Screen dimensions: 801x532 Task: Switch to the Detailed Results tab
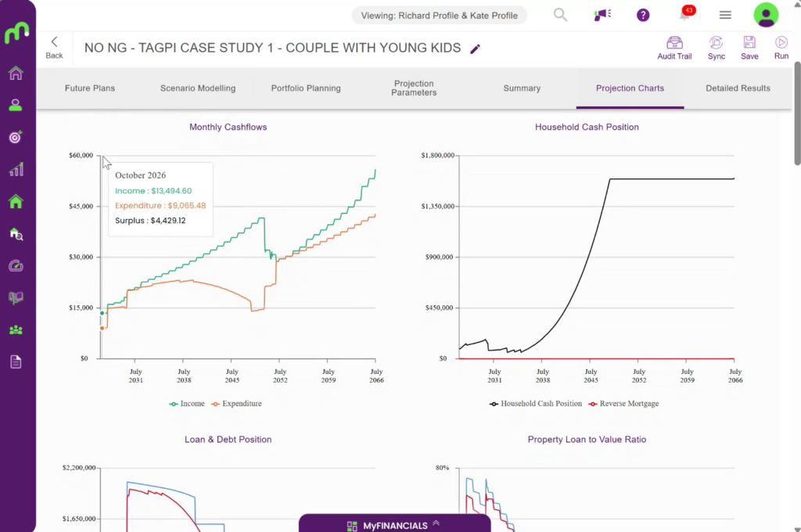pyautogui.click(x=738, y=88)
